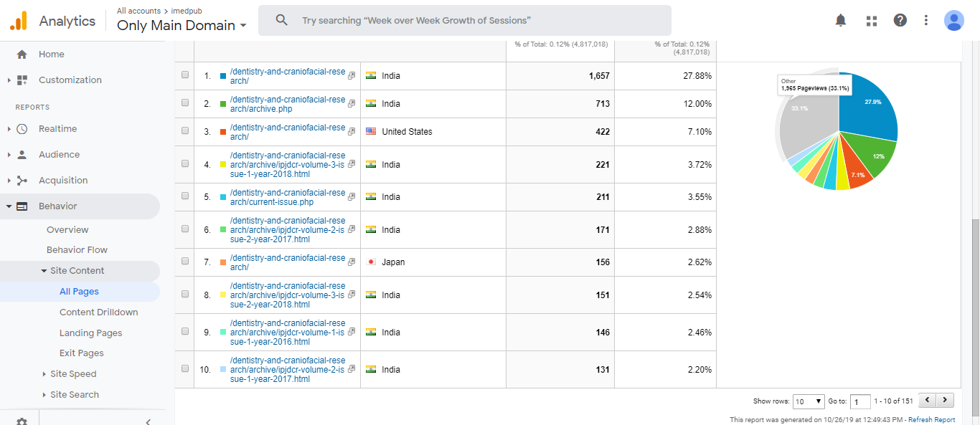Click the Home icon in sidebar
980x425 pixels.
click(22, 54)
